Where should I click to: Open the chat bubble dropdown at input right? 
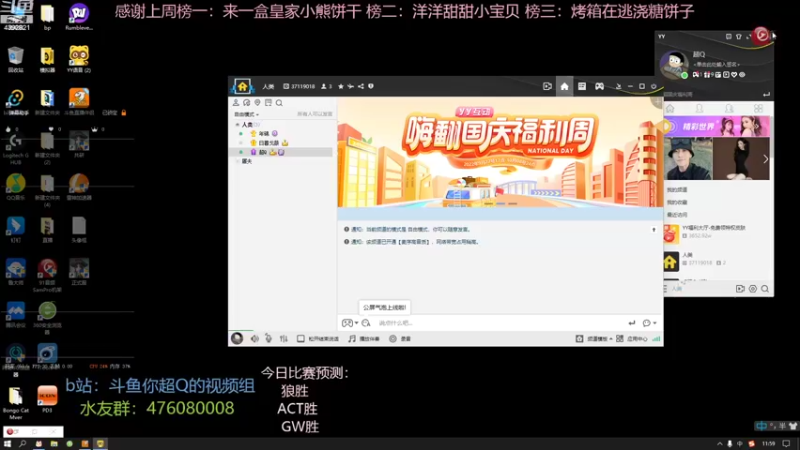coord(649,323)
